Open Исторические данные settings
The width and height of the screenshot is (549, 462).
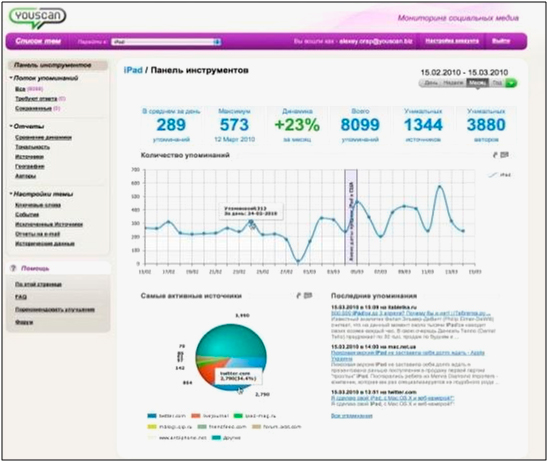[45, 244]
